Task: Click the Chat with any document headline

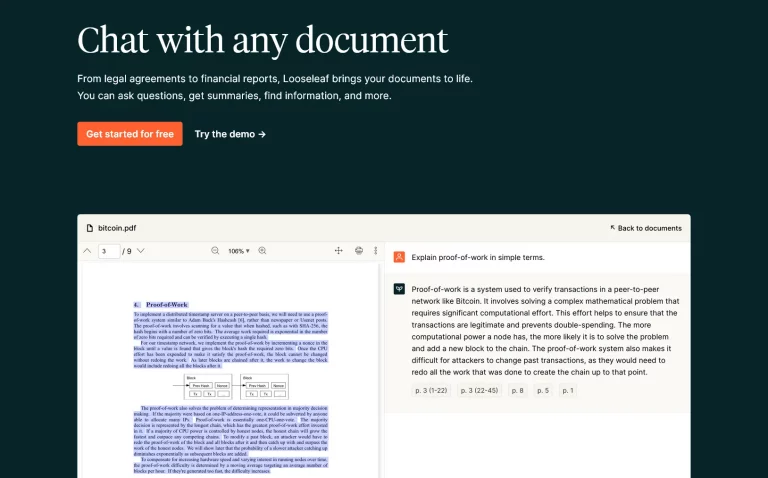Action: click(x=263, y=40)
